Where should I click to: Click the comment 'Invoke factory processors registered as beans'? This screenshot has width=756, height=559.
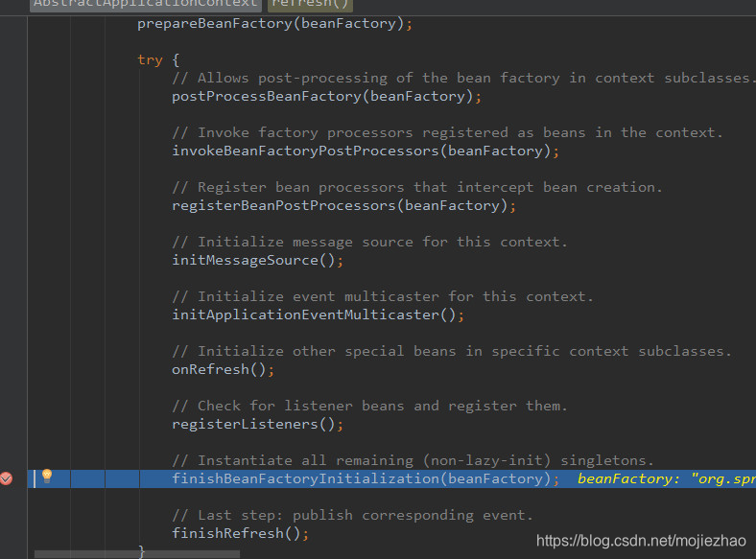point(447,132)
